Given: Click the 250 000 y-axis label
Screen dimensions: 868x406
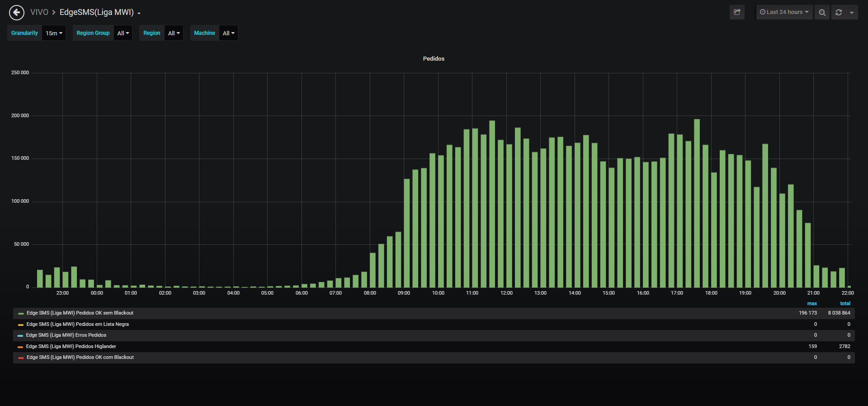Looking at the screenshot, I should [x=20, y=73].
